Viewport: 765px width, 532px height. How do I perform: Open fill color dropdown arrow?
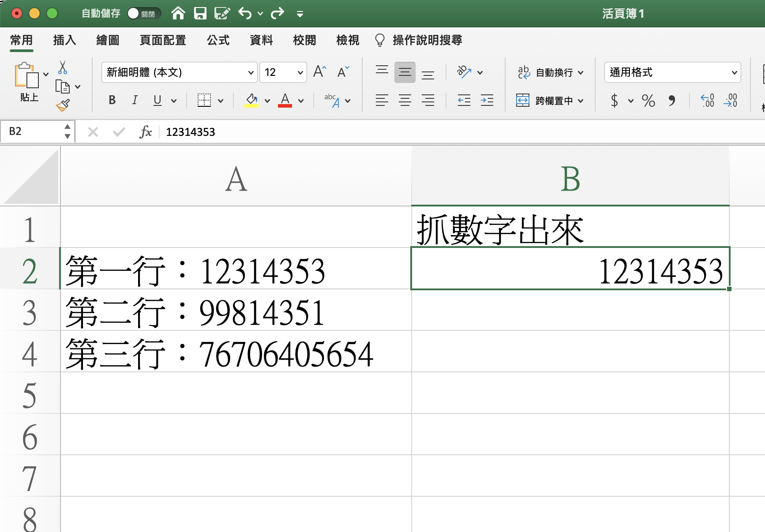click(267, 101)
